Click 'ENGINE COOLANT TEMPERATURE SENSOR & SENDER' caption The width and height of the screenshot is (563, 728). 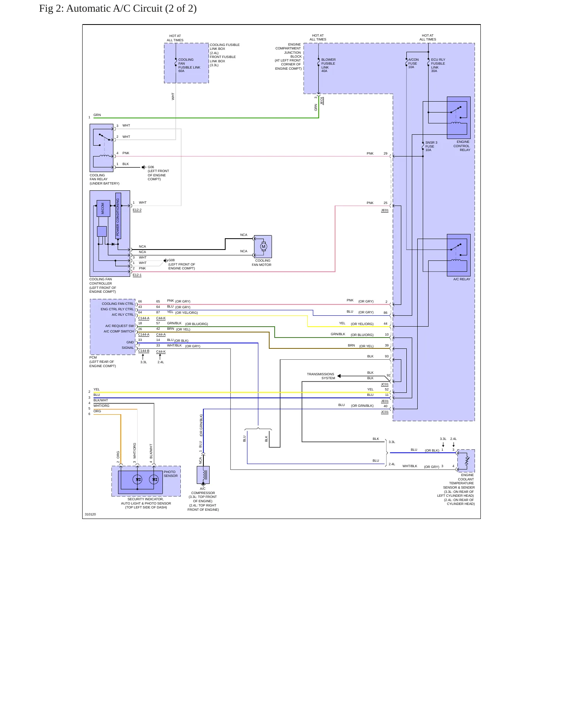click(x=459, y=481)
